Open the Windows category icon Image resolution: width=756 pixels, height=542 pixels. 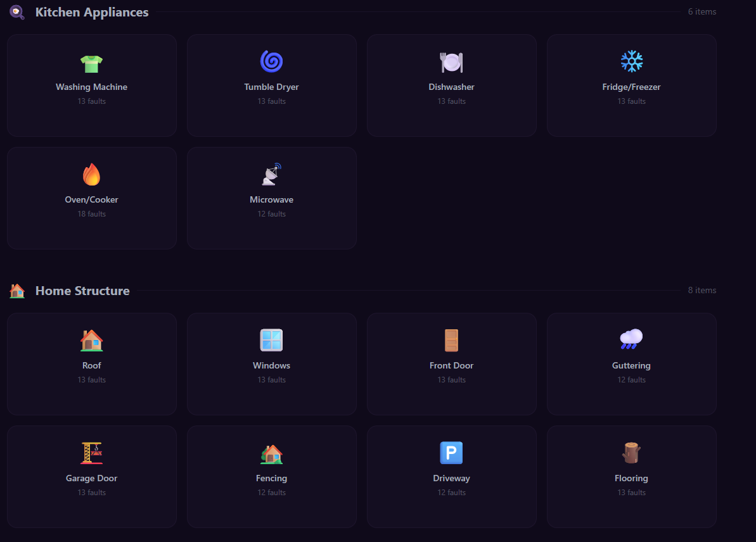(x=271, y=340)
